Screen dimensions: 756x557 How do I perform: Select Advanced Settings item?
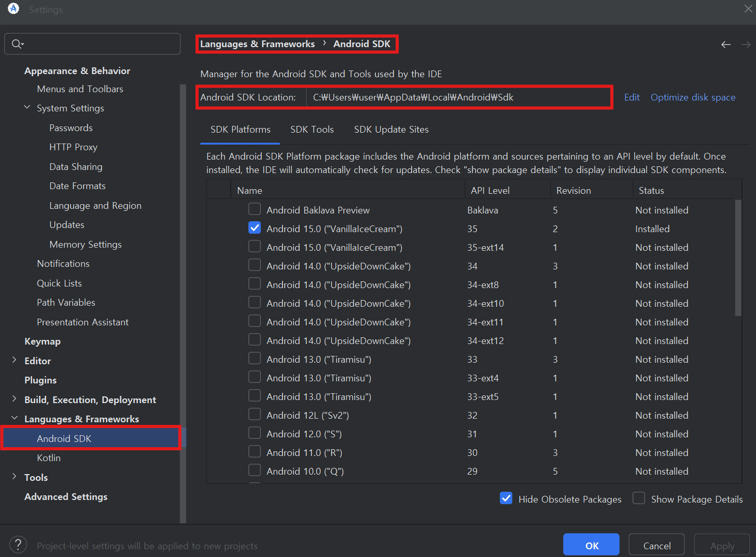[66, 497]
